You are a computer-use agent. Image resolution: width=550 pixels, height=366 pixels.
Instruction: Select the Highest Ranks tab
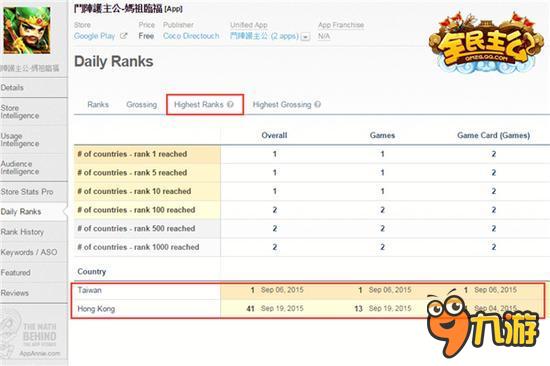pos(205,105)
